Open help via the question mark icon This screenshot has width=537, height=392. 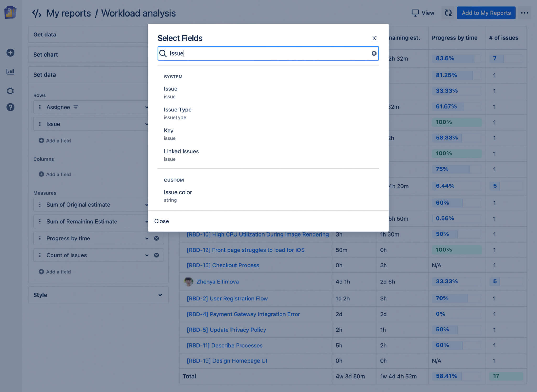pos(10,107)
